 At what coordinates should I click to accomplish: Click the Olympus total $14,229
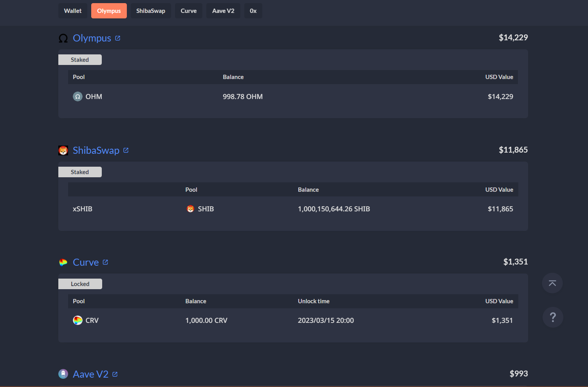[x=513, y=38]
